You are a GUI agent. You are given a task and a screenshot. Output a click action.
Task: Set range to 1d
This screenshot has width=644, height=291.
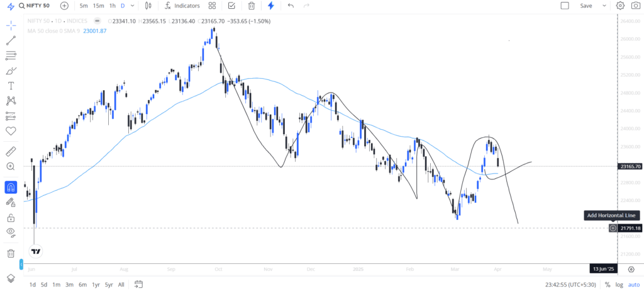pyautogui.click(x=33, y=285)
